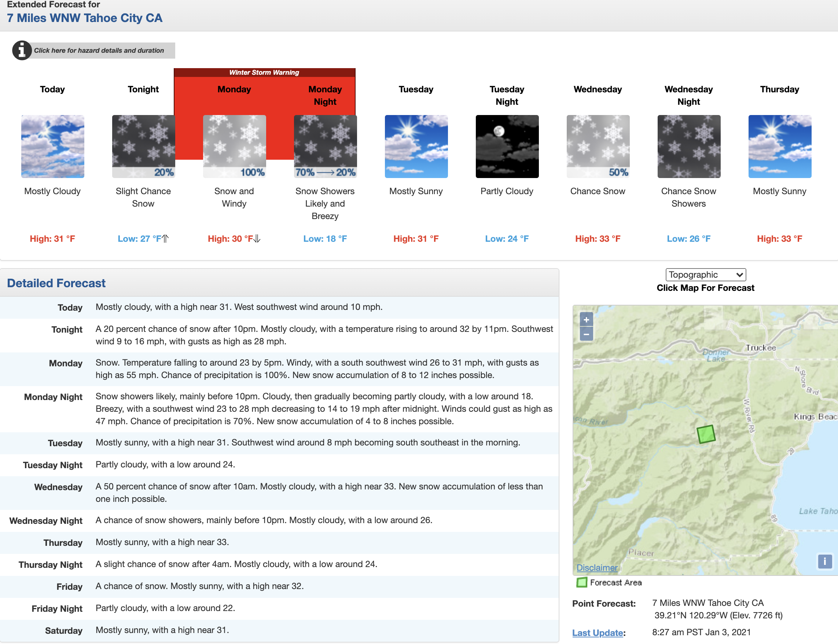Click Monday's snow and windy icon
This screenshot has height=644, width=838.
pyautogui.click(x=234, y=147)
